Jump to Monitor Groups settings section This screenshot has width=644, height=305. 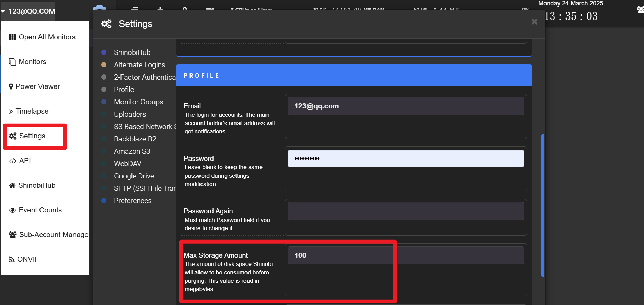[139, 102]
